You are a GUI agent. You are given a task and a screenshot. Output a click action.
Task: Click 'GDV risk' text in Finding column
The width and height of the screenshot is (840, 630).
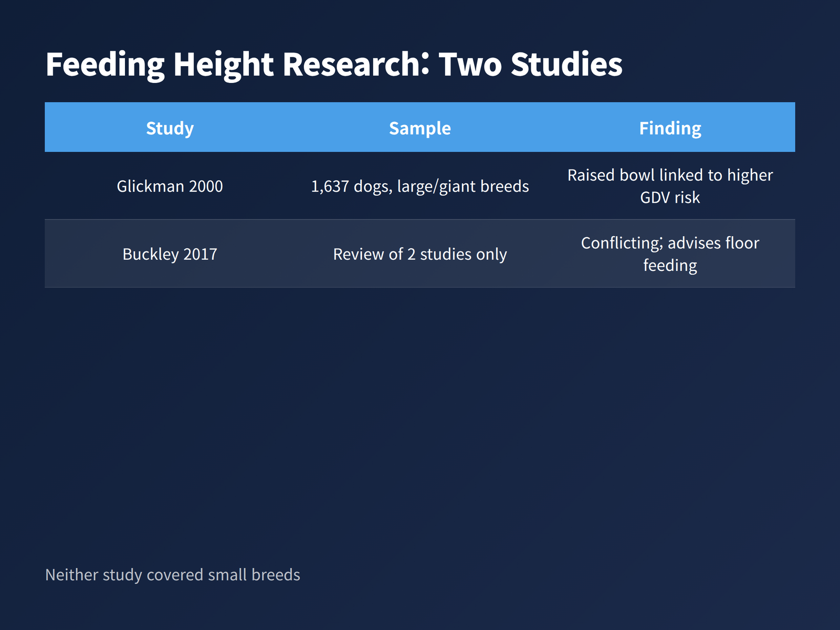[x=670, y=197]
